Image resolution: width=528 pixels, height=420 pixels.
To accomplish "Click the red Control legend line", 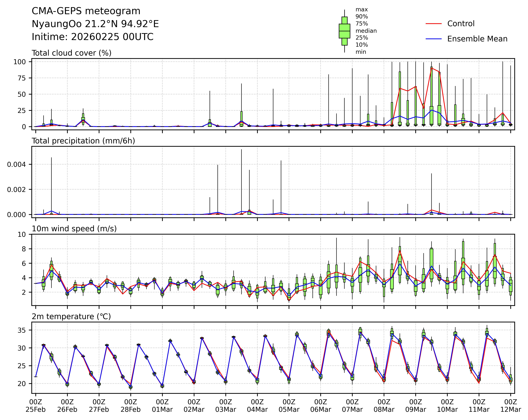I will coord(433,24).
